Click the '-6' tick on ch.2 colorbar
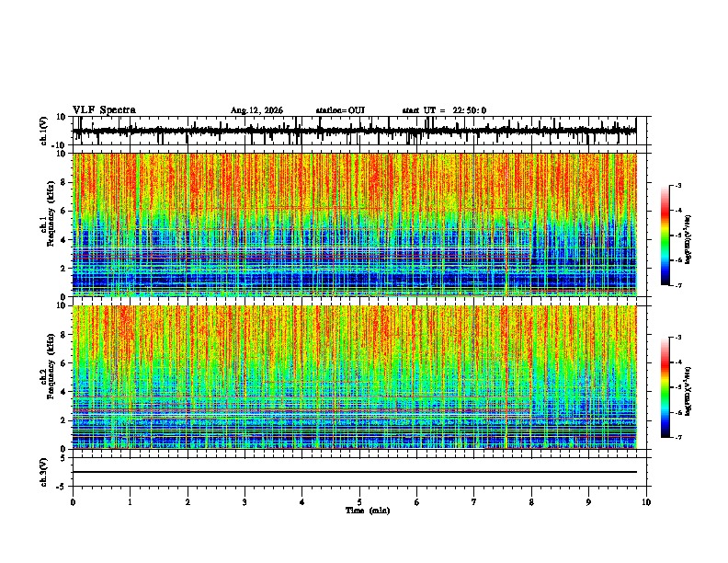Viewport: 728px width, 563px height. (678, 412)
